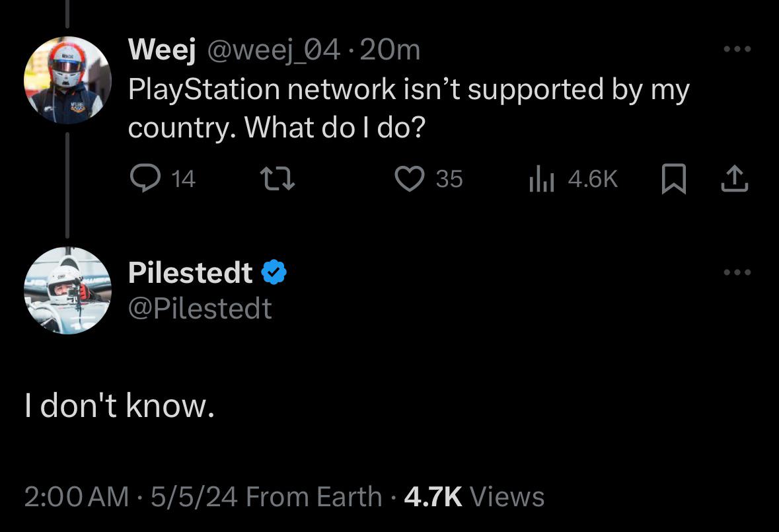779x532 pixels.
Task: Open more options on Weej's tweet
Action: pos(737,50)
